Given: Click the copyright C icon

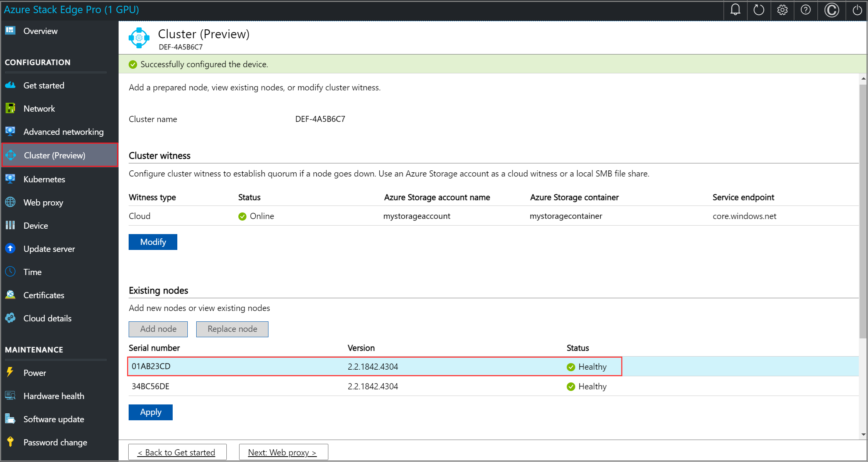Looking at the screenshot, I should [831, 10].
